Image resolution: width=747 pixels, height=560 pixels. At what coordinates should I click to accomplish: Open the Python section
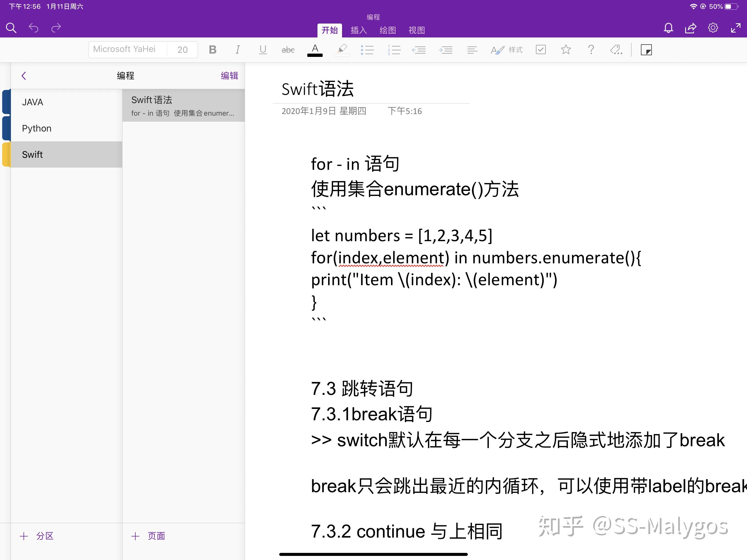click(x=66, y=128)
